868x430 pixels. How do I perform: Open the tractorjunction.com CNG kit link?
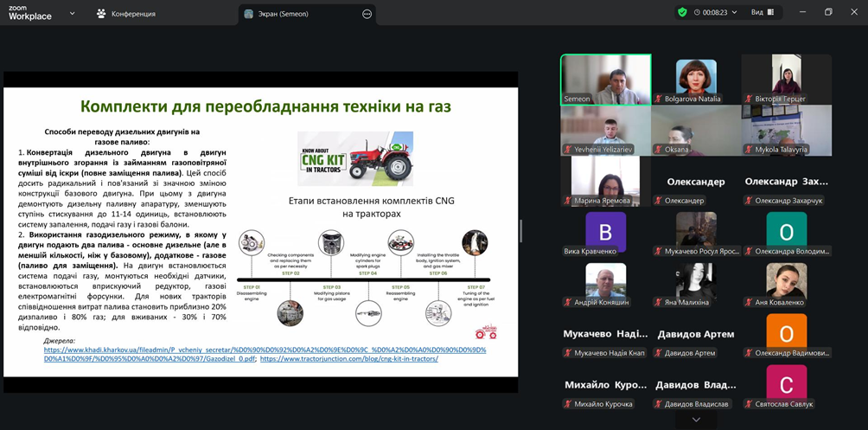[348, 359]
